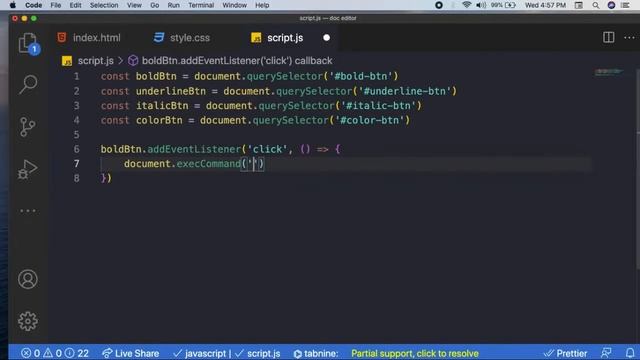Open the Edit menu
The width and height of the screenshot is (640, 360).
tap(75, 5)
